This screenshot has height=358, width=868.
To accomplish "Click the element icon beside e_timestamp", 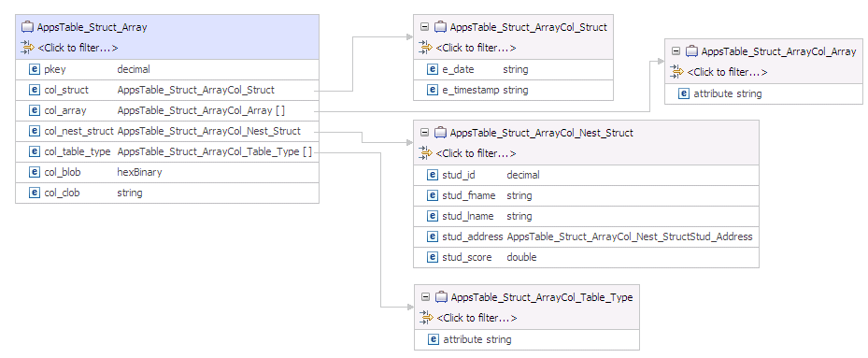I will point(433,90).
